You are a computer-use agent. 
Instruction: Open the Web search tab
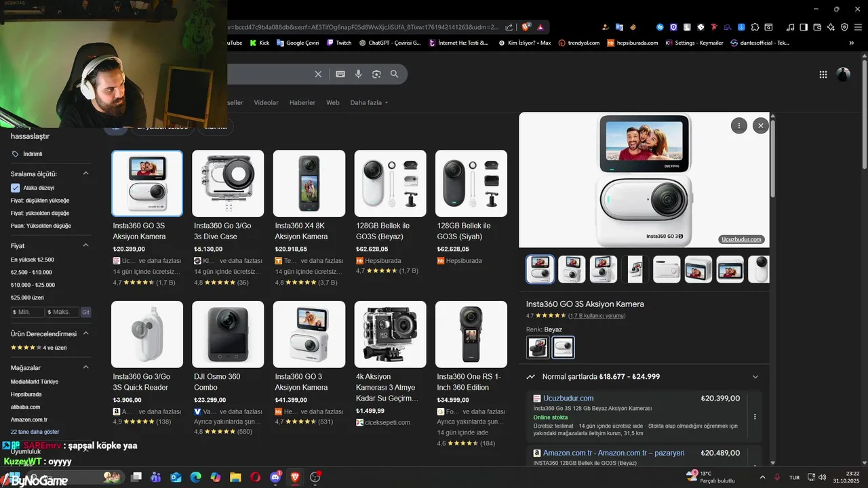click(332, 102)
